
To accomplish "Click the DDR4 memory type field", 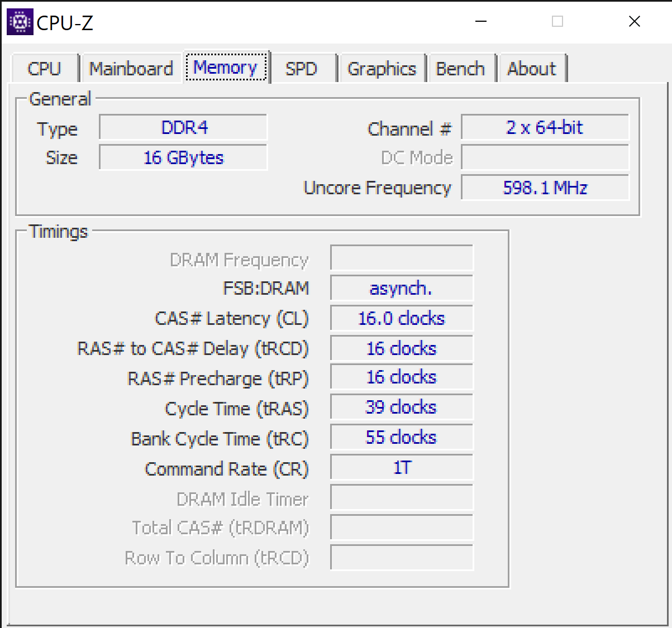I will pyautogui.click(x=183, y=127).
